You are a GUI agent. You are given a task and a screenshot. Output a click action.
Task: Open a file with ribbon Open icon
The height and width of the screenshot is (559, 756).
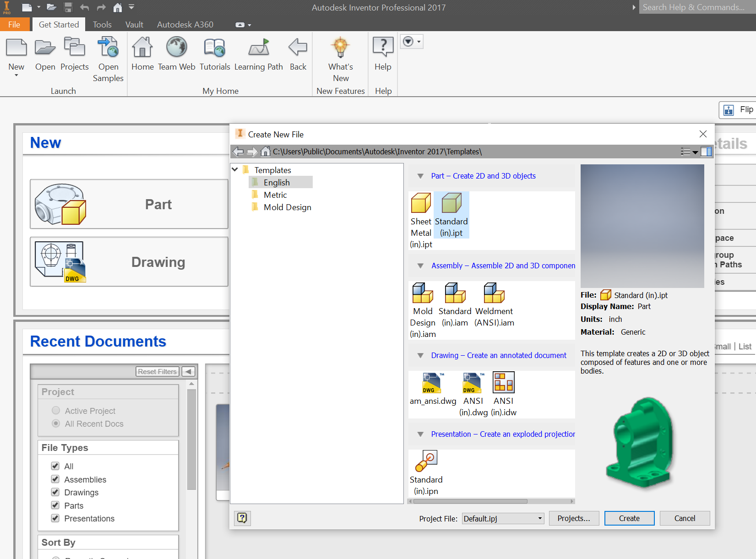click(x=45, y=47)
